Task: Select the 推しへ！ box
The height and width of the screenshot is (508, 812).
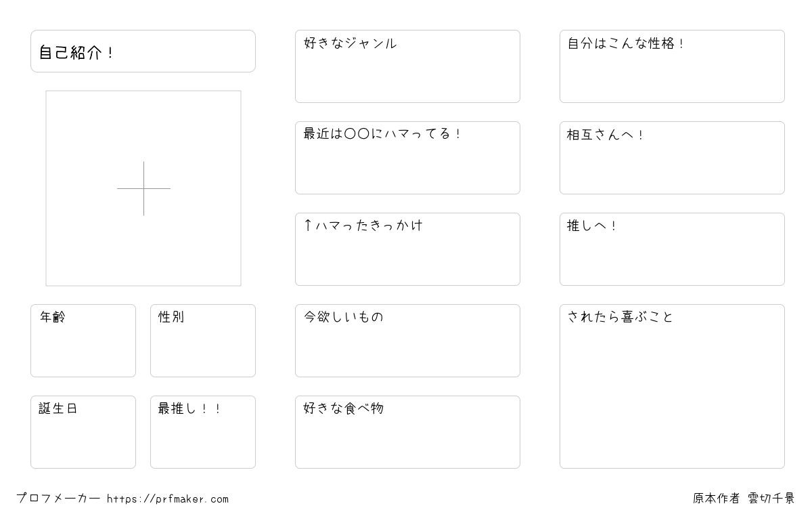Action: (672, 249)
